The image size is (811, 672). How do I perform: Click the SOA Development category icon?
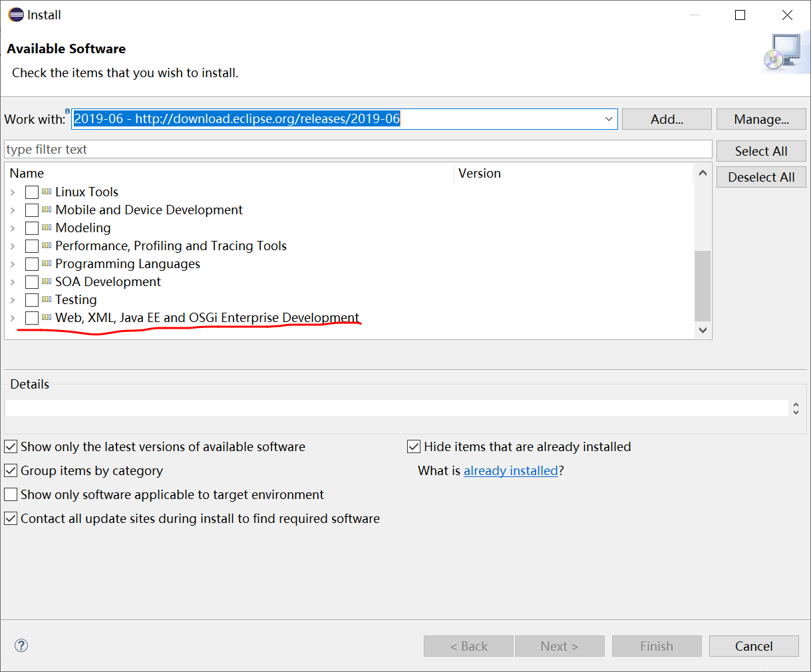pyautogui.click(x=47, y=281)
